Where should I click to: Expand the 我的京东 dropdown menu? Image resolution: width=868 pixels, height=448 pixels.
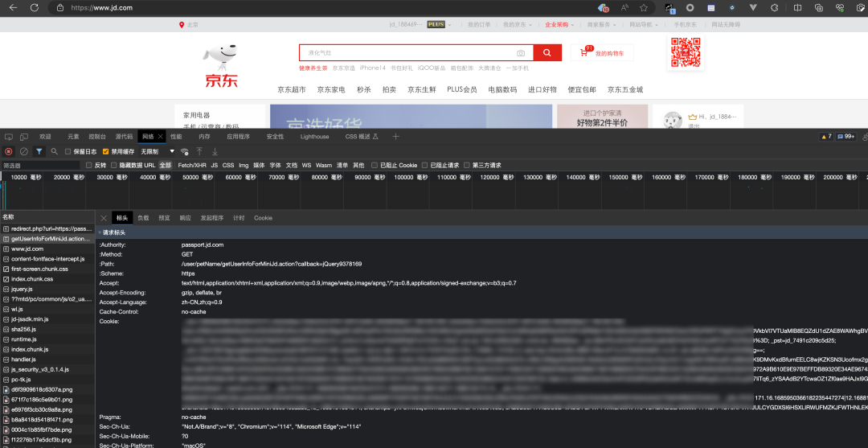tap(518, 25)
